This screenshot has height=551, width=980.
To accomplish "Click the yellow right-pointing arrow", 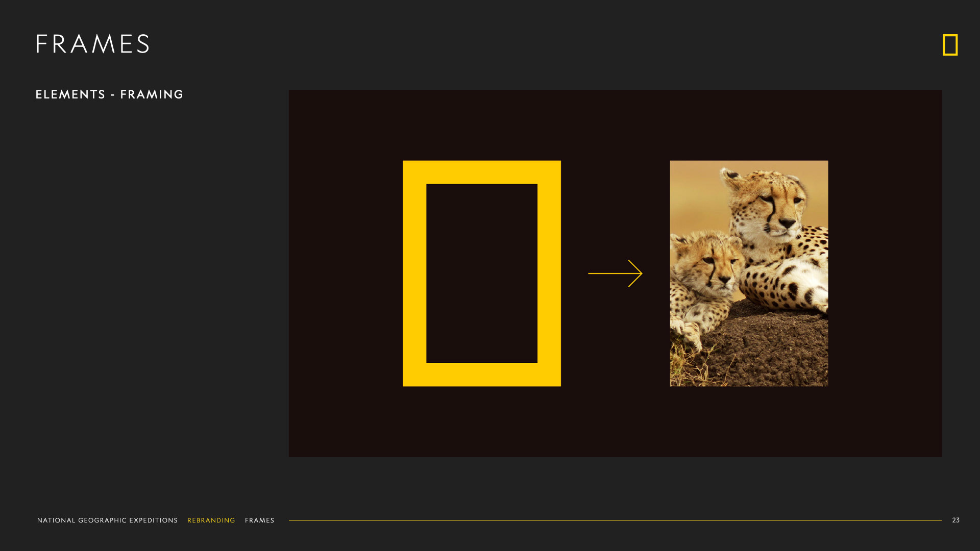I will (x=612, y=273).
